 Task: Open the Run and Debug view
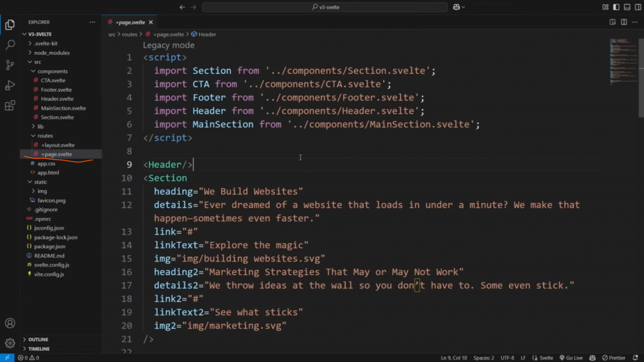click(x=10, y=85)
